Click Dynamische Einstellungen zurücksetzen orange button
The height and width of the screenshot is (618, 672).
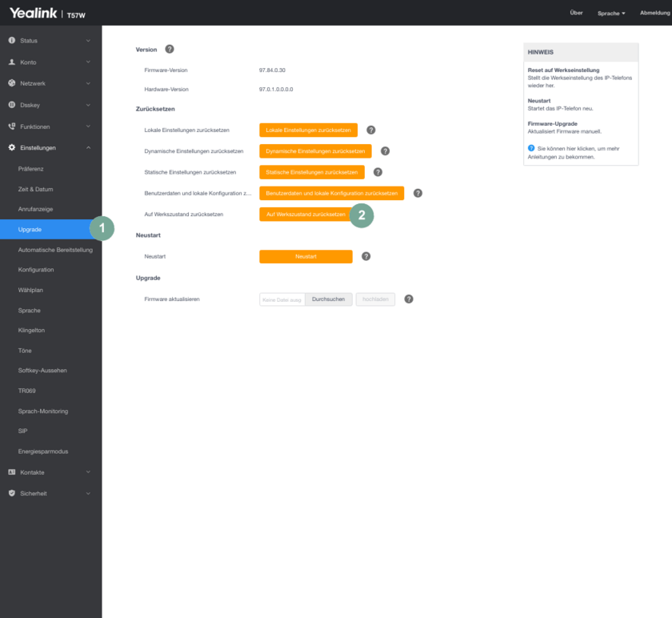pos(315,151)
